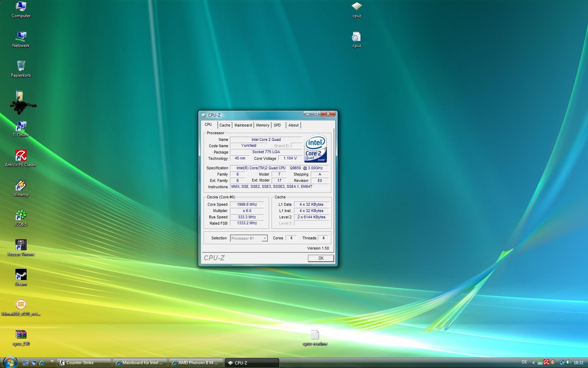Select the 3dmark06 installer icon
The image size is (588, 368).
[x=21, y=305]
